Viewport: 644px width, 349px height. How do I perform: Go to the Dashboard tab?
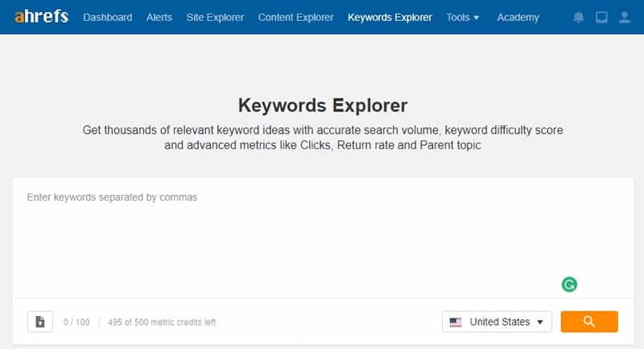pos(107,17)
